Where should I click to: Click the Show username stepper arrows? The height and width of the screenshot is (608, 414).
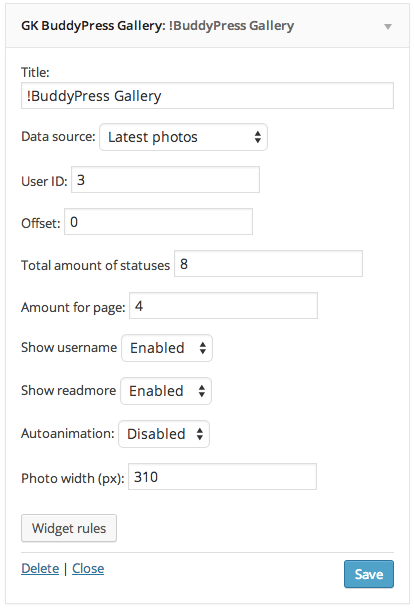pyautogui.click(x=203, y=348)
